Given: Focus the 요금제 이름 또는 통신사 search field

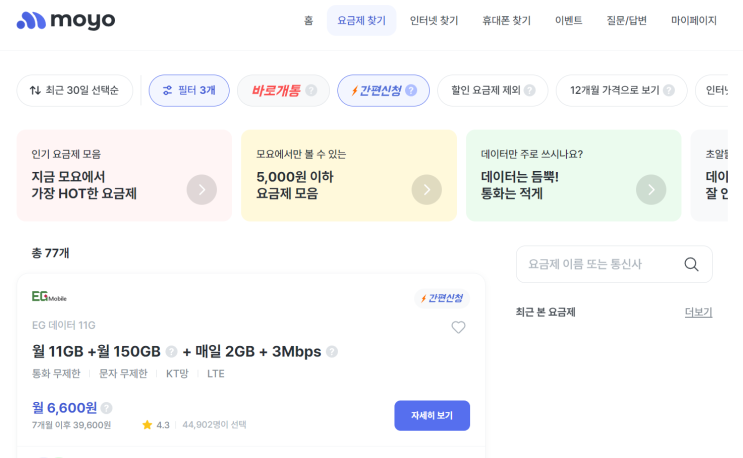Looking at the screenshot, I should [600, 264].
